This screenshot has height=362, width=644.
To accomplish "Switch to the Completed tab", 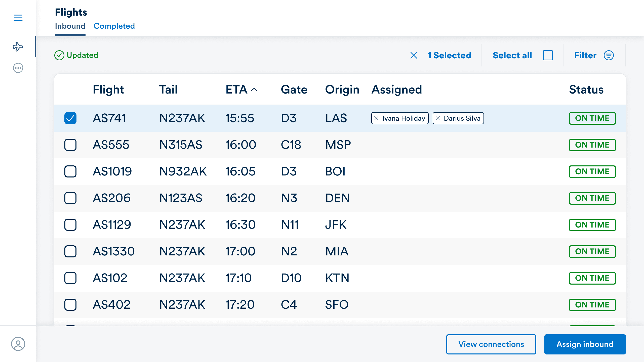I will 114,26.
